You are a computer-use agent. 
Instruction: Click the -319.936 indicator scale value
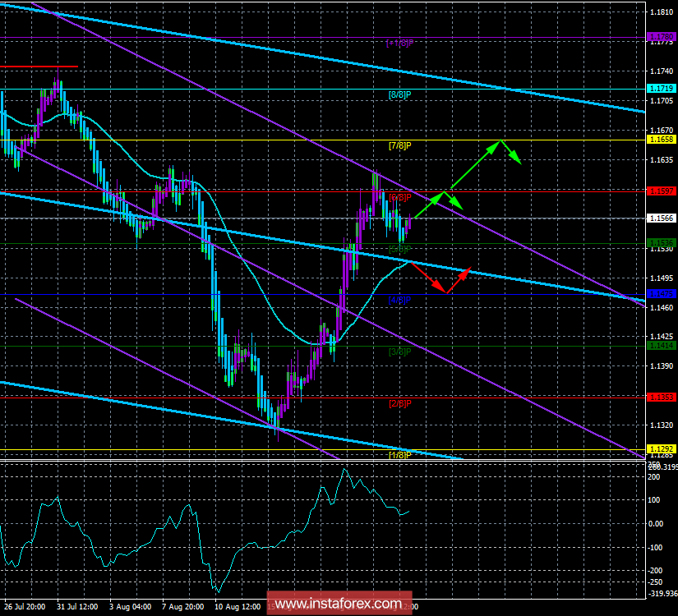coord(663,594)
